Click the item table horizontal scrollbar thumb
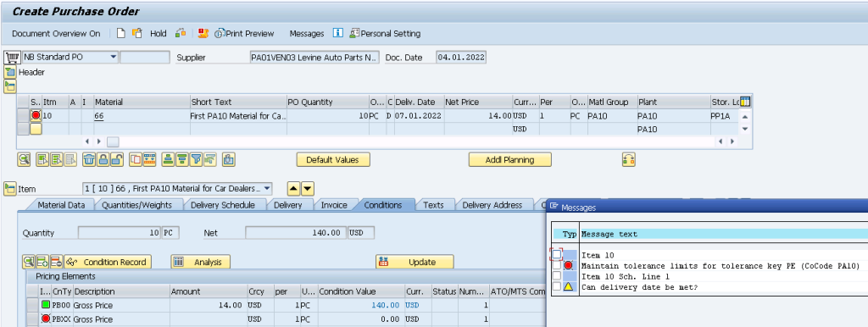Viewport: 868px width, 327px height. point(113,142)
